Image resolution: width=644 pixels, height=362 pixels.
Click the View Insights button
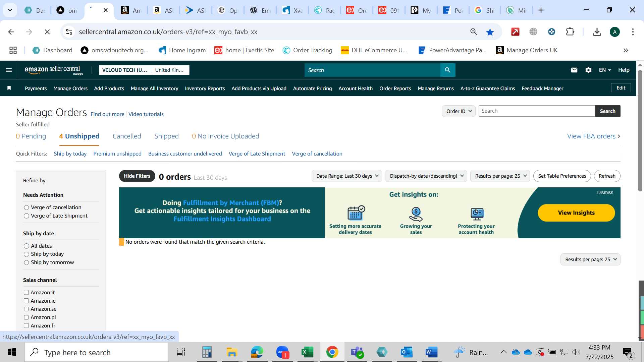[576, 213]
